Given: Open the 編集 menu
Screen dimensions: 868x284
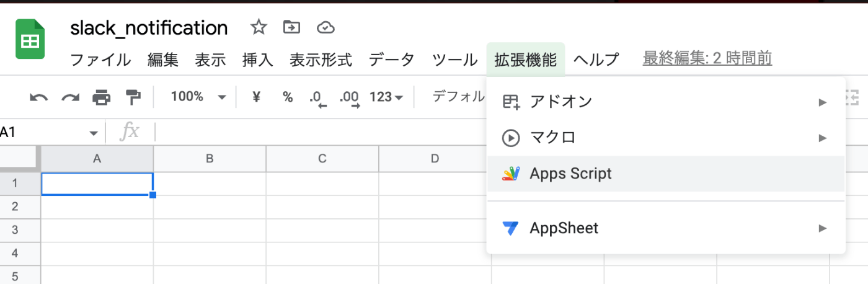Looking at the screenshot, I should [163, 60].
